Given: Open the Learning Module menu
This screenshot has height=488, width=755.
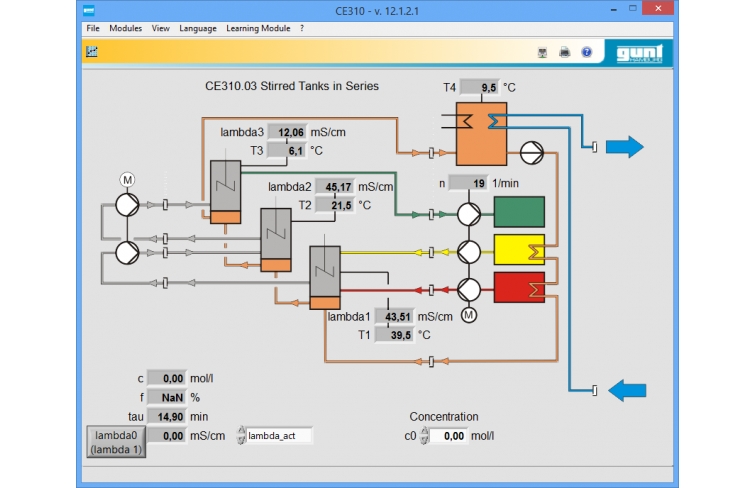Looking at the screenshot, I should (x=258, y=28).
